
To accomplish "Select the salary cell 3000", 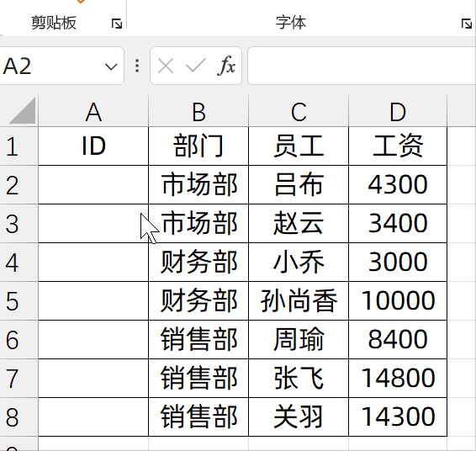I will (x=398, y=262).
